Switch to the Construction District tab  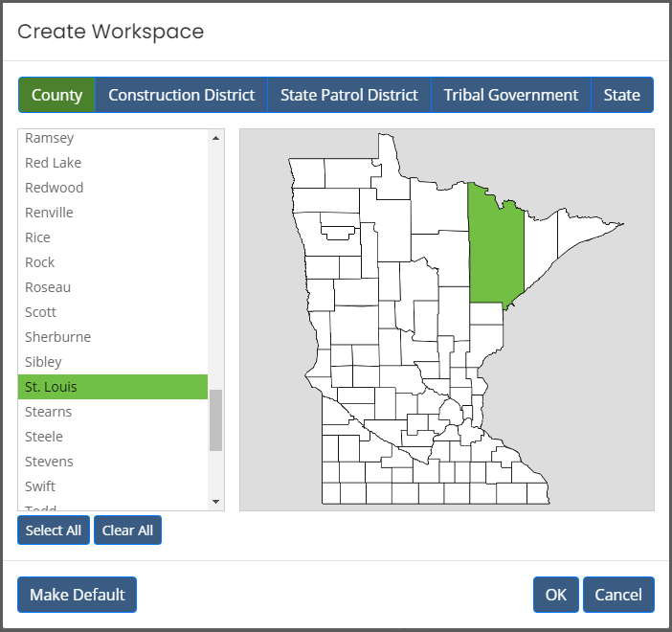pyautogui.click(x=181, y=96)
